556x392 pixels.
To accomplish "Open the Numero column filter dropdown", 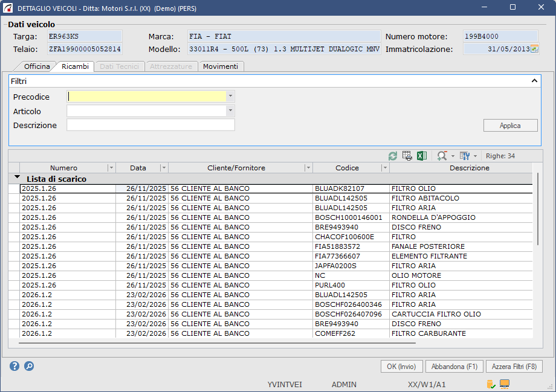I will click(x=111, y=168).
